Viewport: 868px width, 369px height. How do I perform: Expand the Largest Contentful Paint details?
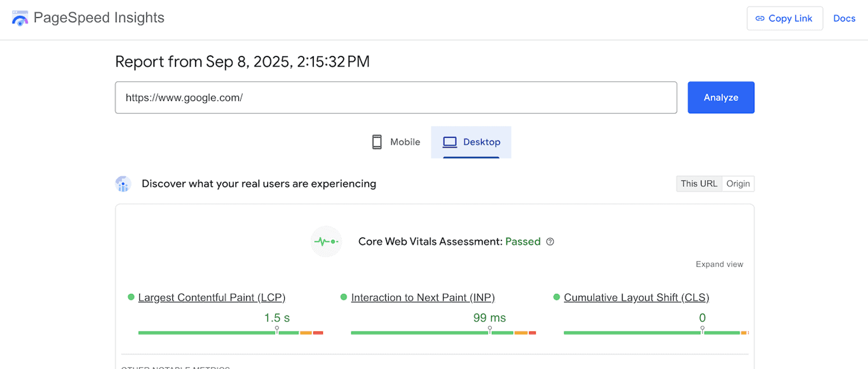point(212,297)
